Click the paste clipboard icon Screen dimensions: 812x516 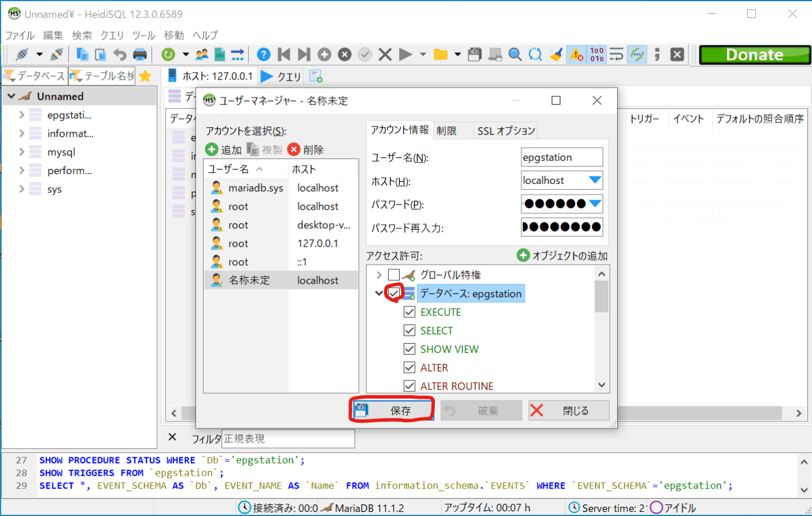pyautogui.click(x=101, y=55)
